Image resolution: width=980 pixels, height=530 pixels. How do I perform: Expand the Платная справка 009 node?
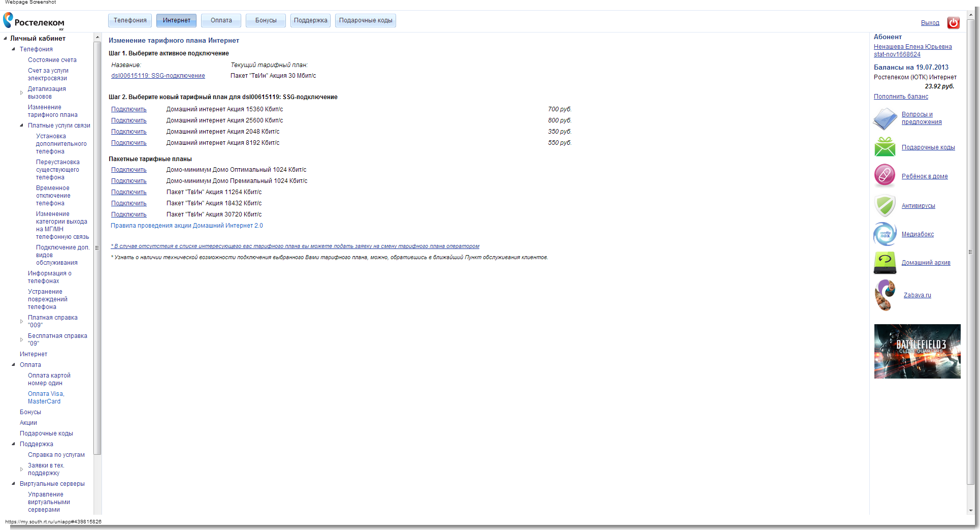click(21, 321)
